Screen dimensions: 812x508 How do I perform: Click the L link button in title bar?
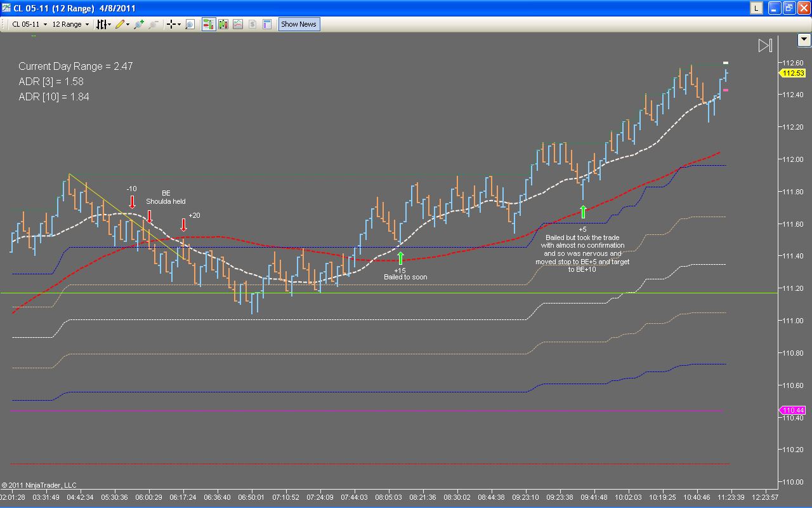click(x=756, y=8)
